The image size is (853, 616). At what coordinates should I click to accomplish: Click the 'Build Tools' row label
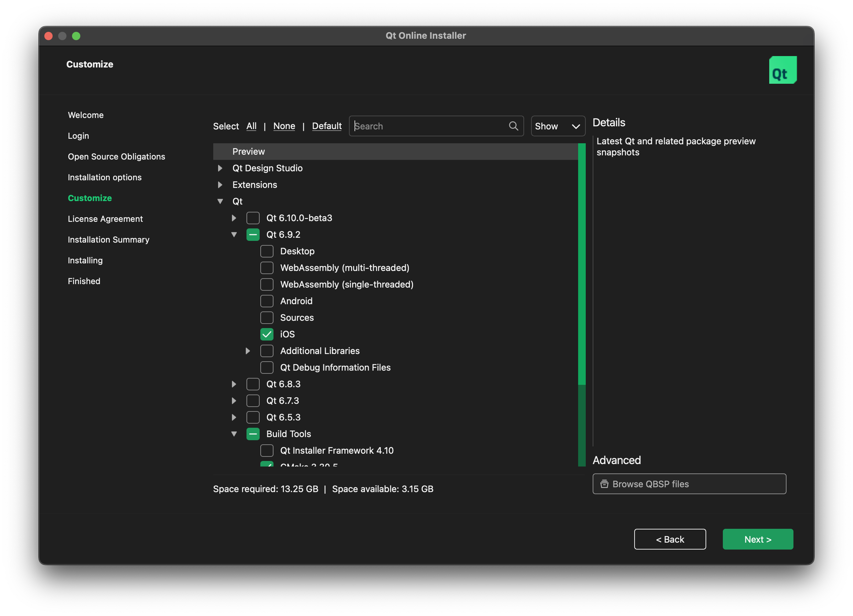point(288,434)
